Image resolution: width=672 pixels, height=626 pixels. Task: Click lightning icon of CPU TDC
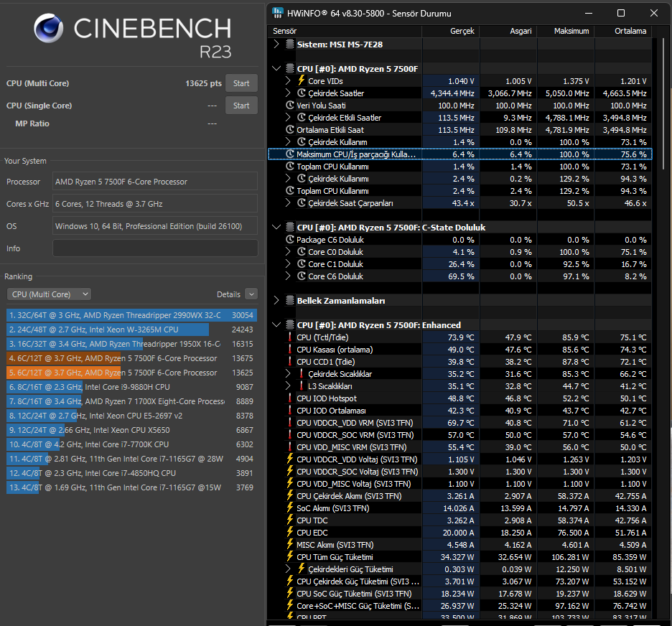click(290, 520)
